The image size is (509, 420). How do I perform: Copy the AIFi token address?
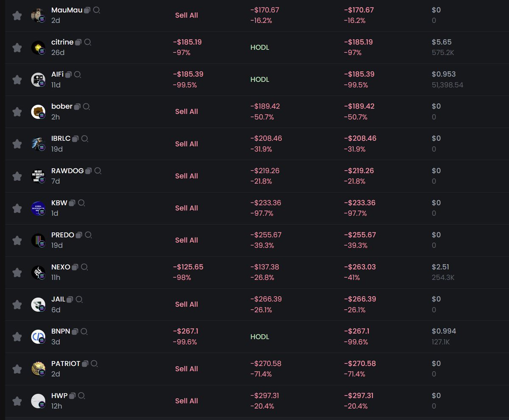point(69,75)
